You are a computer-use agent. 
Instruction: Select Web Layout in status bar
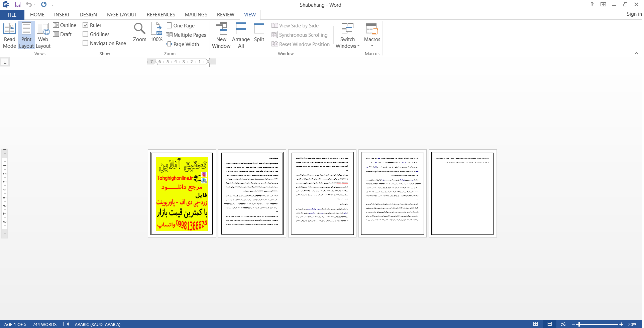tap(563, 324)
